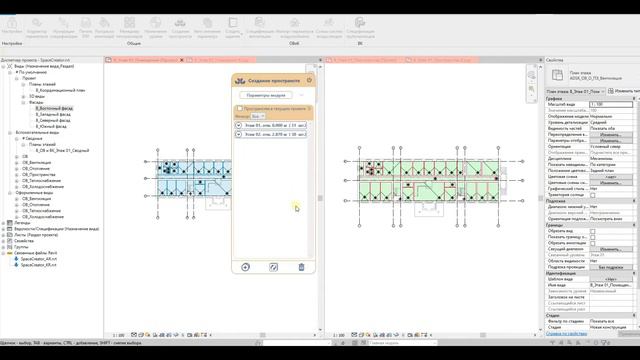Click the Цветовая схема <нет> button

point(611,177)
